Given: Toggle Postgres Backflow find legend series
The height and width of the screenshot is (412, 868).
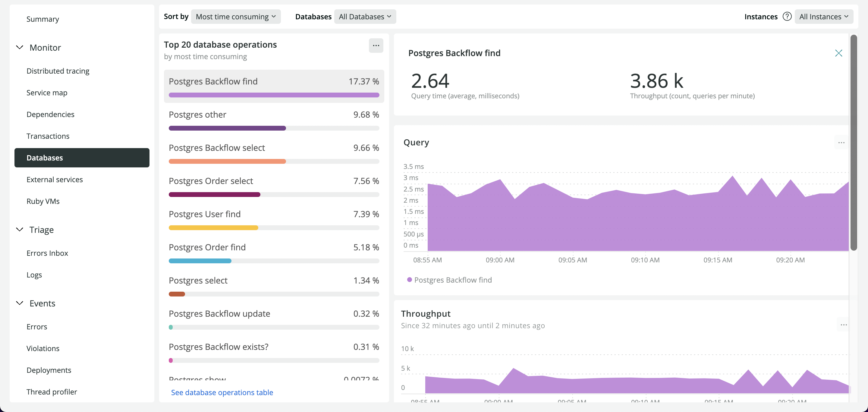Looking at the screenshot, I should coord(449,280).
